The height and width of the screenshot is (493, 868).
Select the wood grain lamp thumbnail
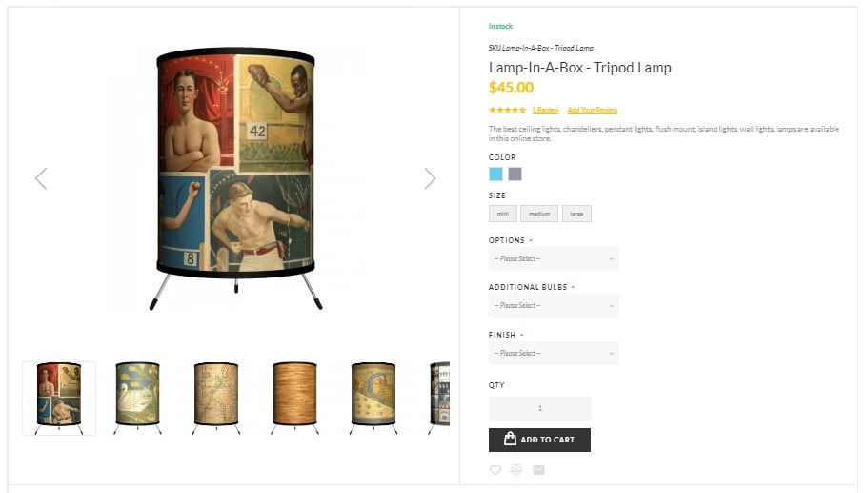[295, 399]
